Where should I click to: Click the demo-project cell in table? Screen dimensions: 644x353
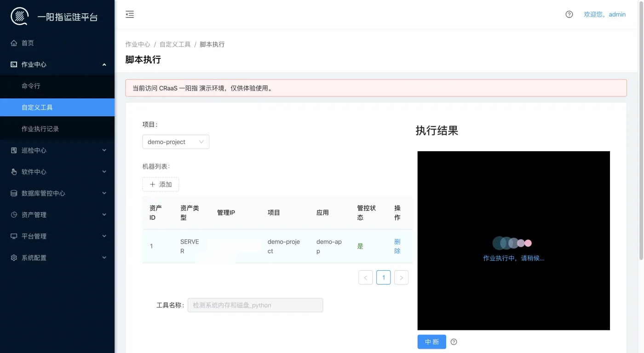284,246
